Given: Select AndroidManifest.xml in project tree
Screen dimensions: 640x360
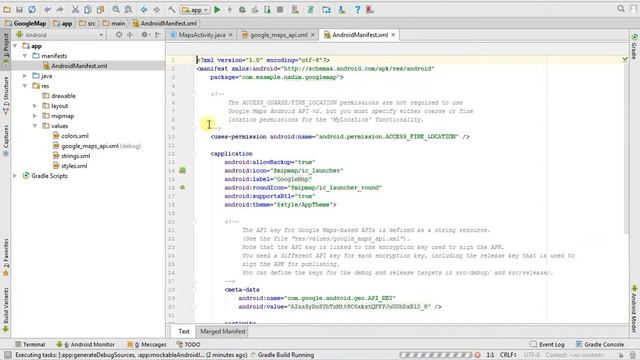Looking at the screenshot, I should pos(79,66).
